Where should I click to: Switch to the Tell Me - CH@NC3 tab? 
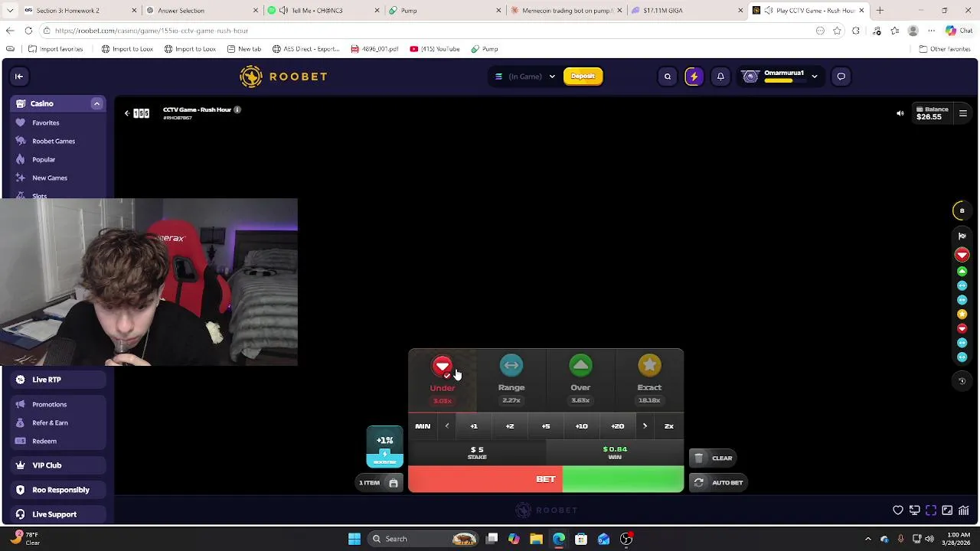(x=322, y=11)
